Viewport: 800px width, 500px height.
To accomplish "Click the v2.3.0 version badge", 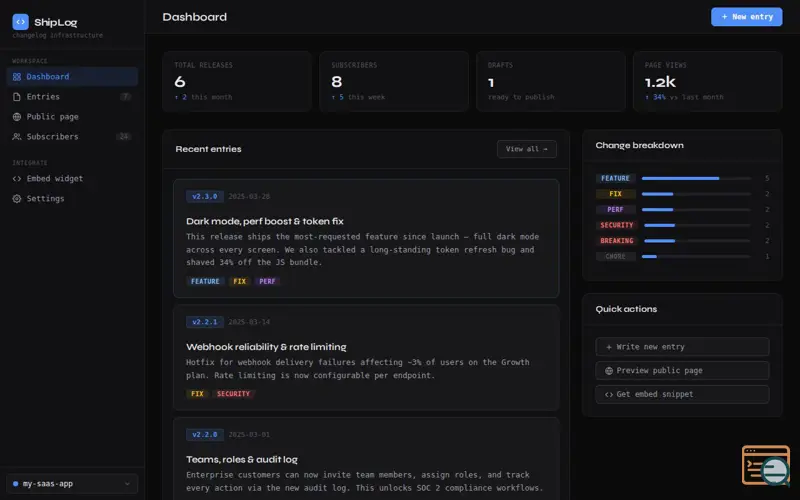I will click(x=205, y=196).
